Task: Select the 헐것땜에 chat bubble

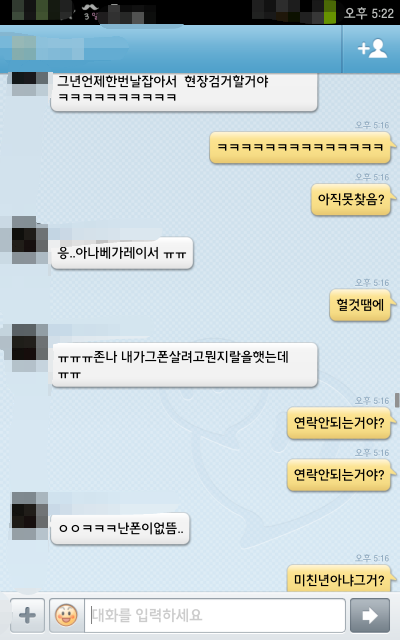Action: click(361, 305)
